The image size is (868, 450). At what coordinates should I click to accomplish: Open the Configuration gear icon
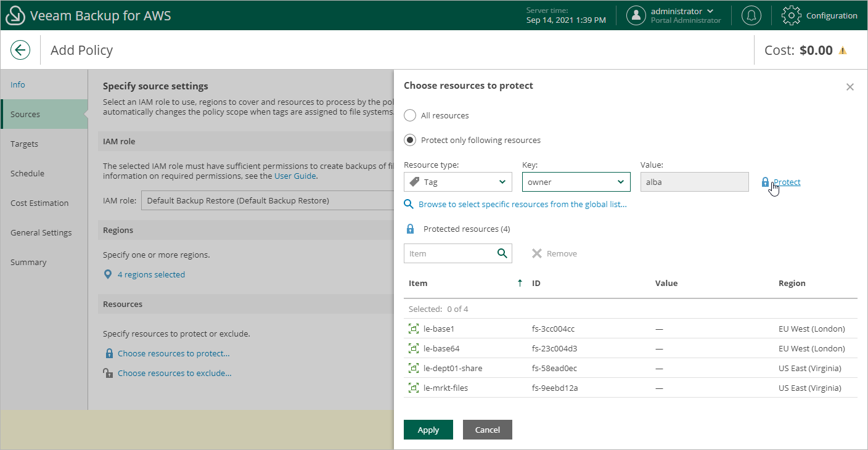pos(791,15)
